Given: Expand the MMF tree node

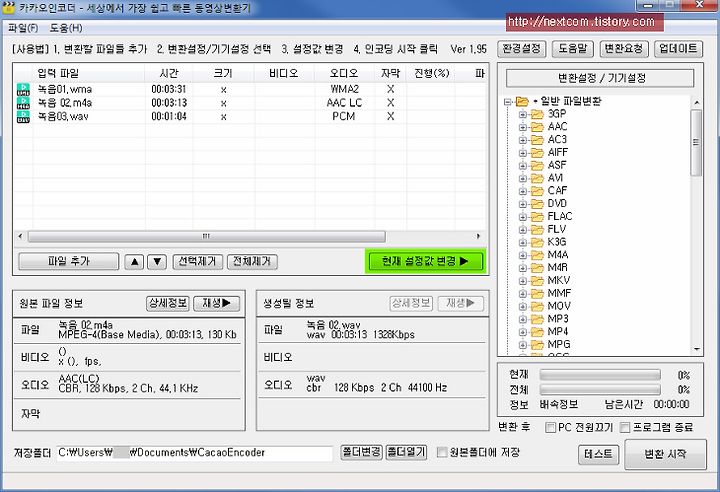Looking at the screenshot, I should click(523, 294).
